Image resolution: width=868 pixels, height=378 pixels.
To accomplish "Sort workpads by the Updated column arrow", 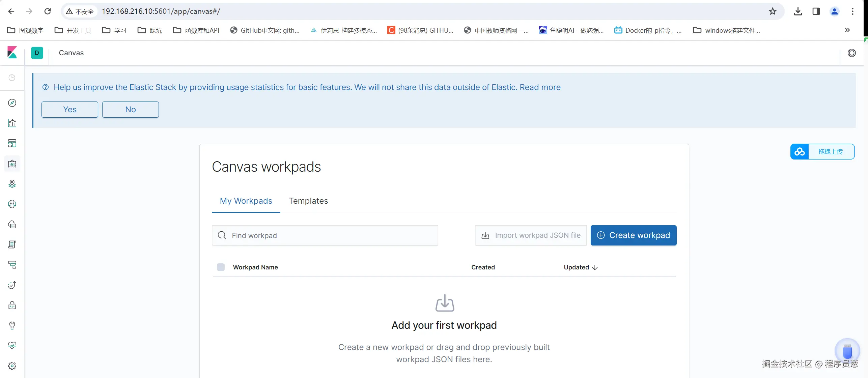I will (x=595, y=267).
